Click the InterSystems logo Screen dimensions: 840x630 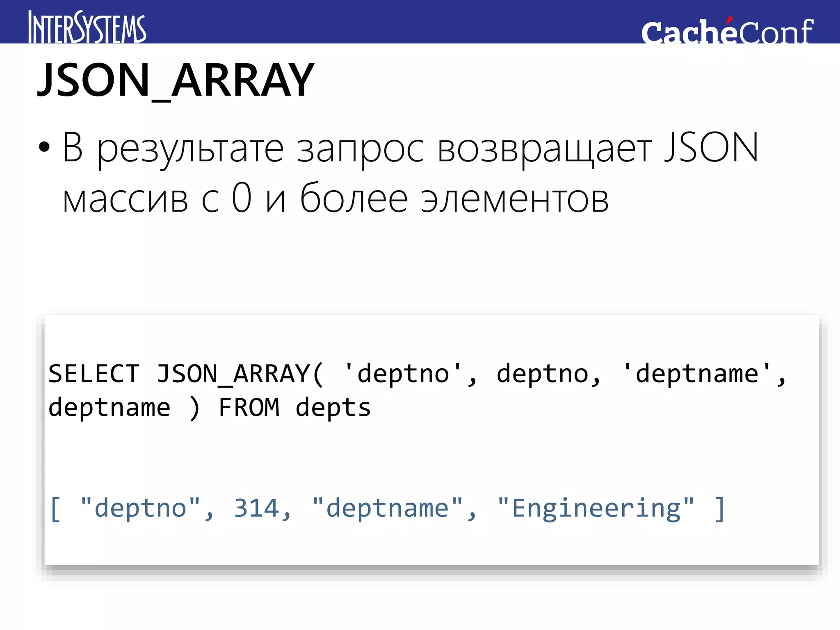click(x=87, y=27)
